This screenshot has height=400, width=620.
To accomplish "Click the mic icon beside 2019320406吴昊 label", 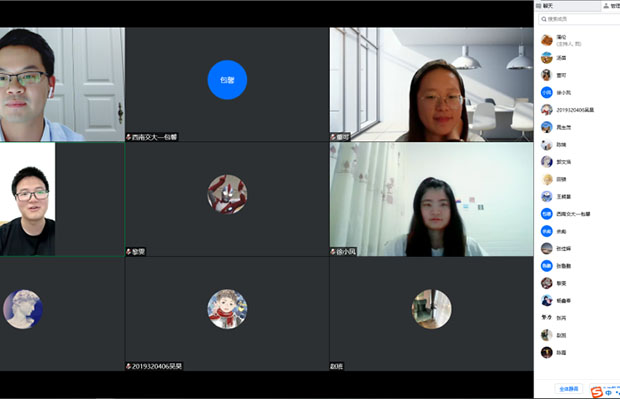I will coord(128,367).
